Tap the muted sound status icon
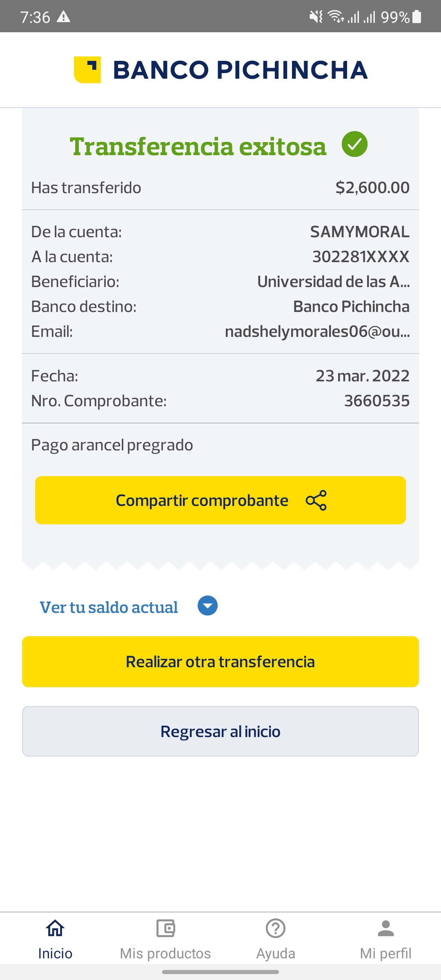 coord(316,17)
